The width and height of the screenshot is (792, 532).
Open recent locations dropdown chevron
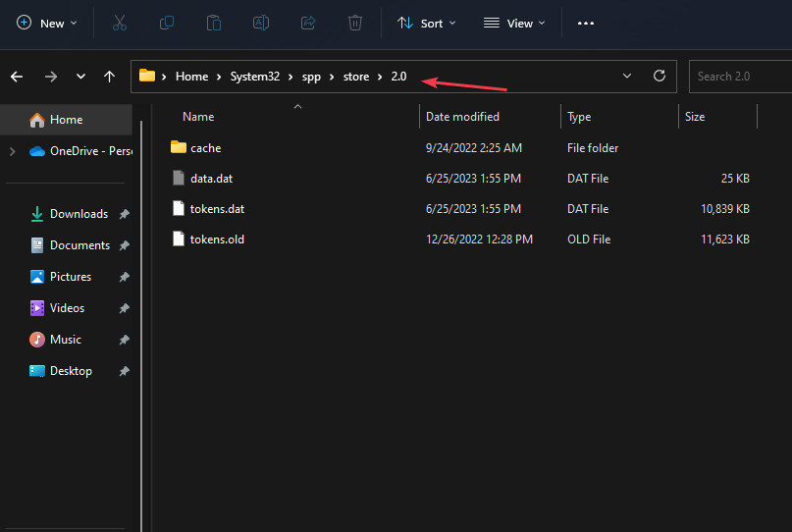click(80, 77)
